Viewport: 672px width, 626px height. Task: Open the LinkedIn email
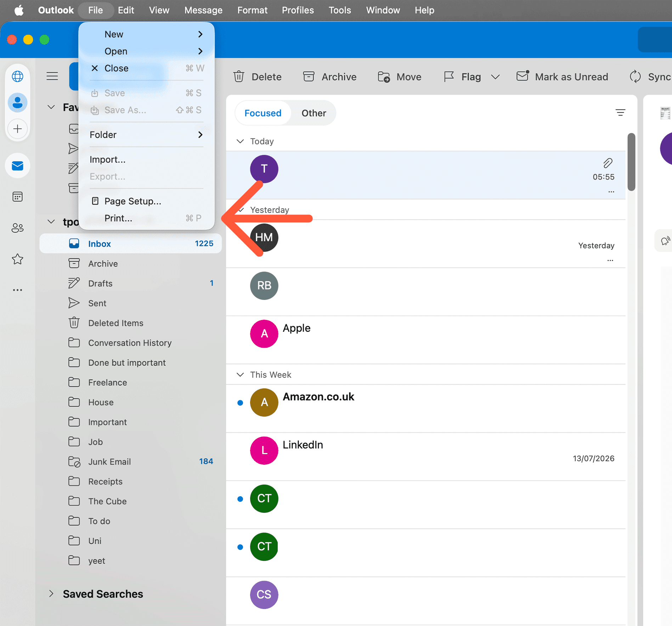tap(426, 457)
